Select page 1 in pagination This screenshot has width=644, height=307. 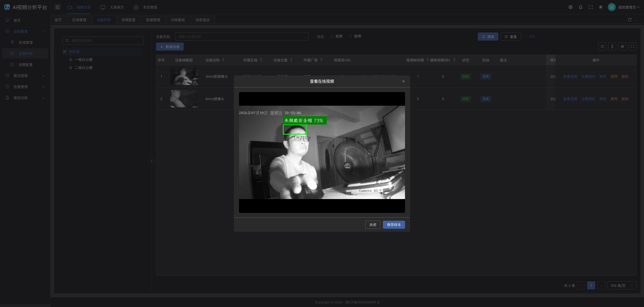[x=591, y=285]
